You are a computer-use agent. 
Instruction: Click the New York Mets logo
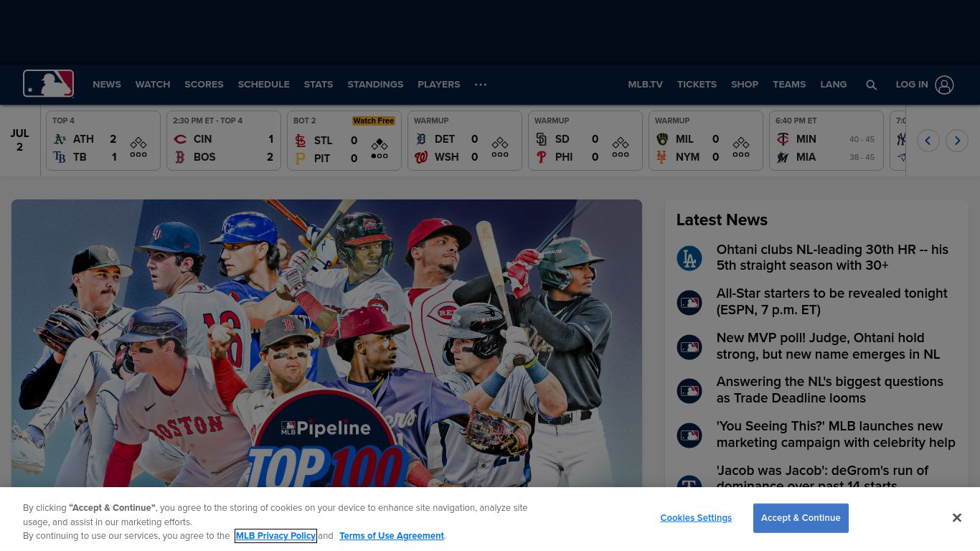pos(662,157)
